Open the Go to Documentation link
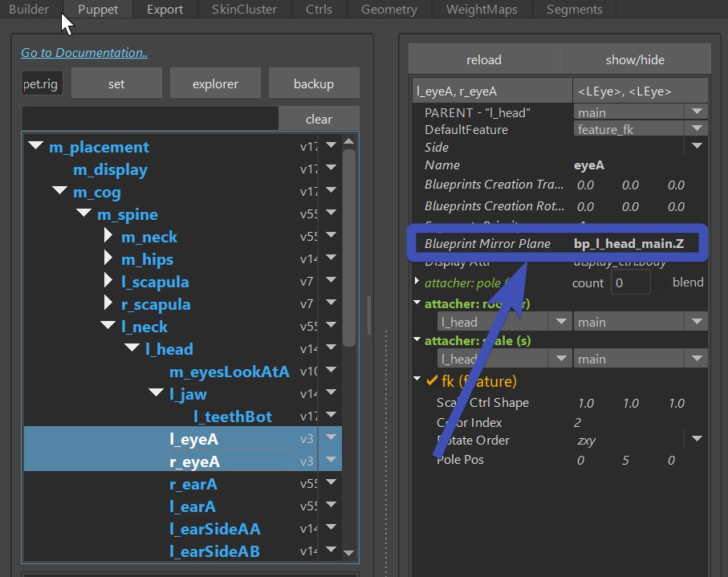This screenshot has height=577, width=728. pos(83,53)
